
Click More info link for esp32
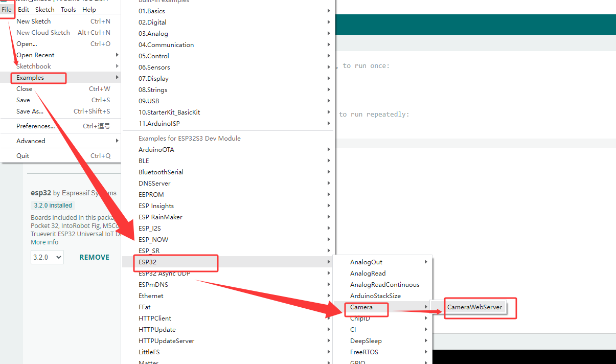pos(44,242)
